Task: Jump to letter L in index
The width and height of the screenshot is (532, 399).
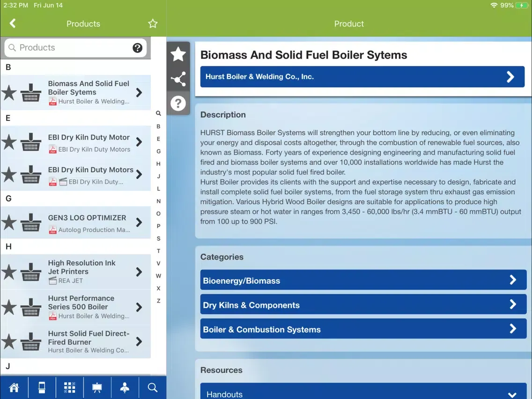Action: (x=158, y=189)
